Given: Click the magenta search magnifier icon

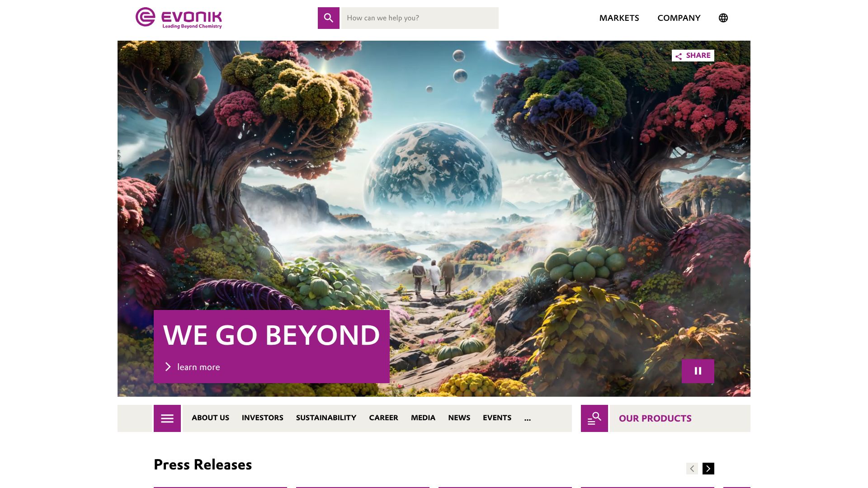Looking at the screenshot, I should click(x=328, y=18).
